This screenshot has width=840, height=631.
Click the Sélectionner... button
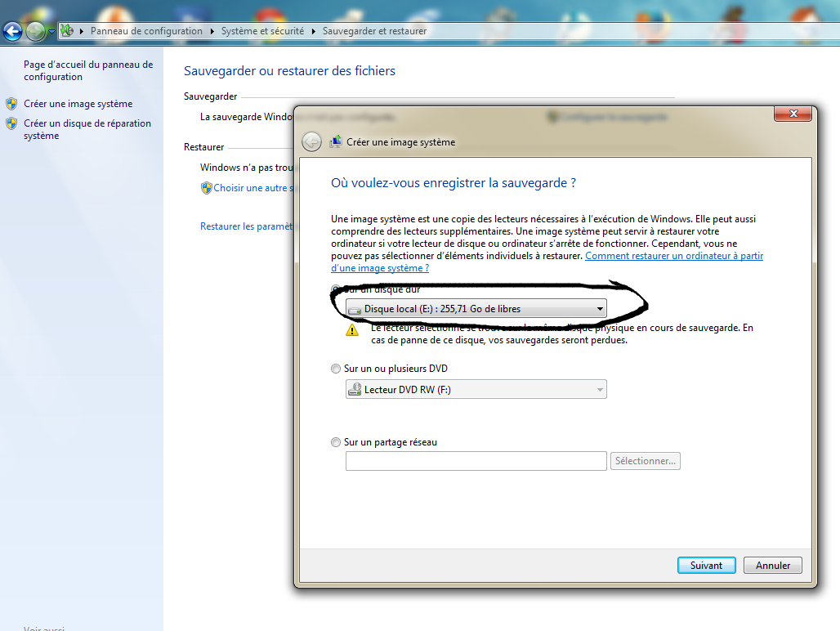tap(646, 461)
